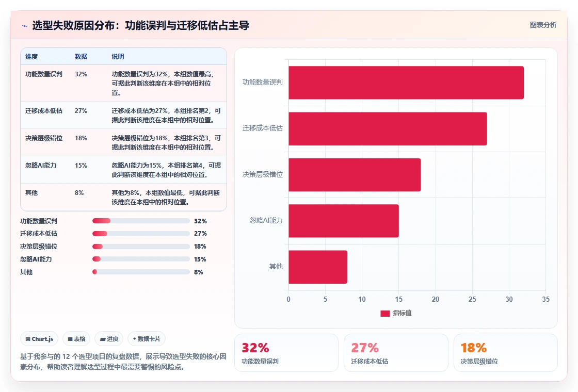Click the 20 tick on the x-axis
This screenshot has width=578, height=392.
tap(436, 300)
